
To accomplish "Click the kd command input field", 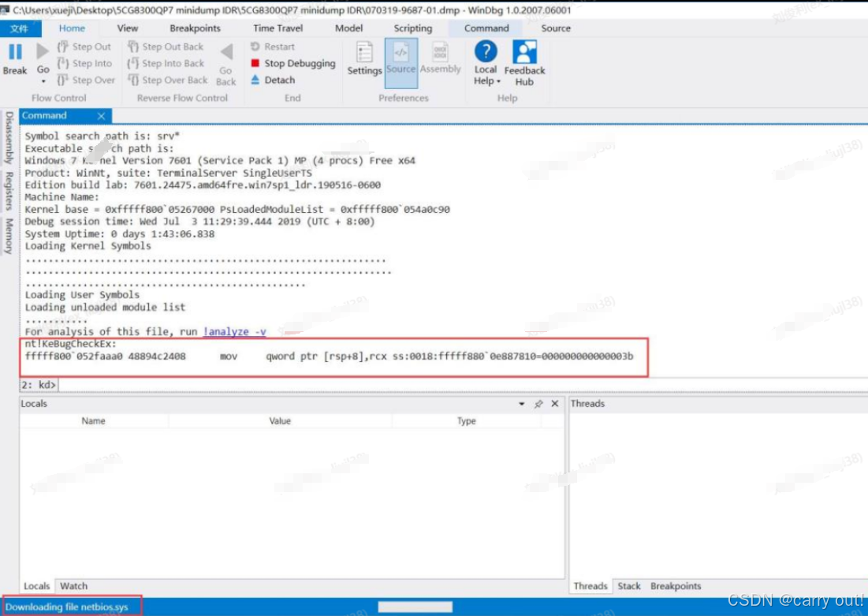I will coord(462,384).
